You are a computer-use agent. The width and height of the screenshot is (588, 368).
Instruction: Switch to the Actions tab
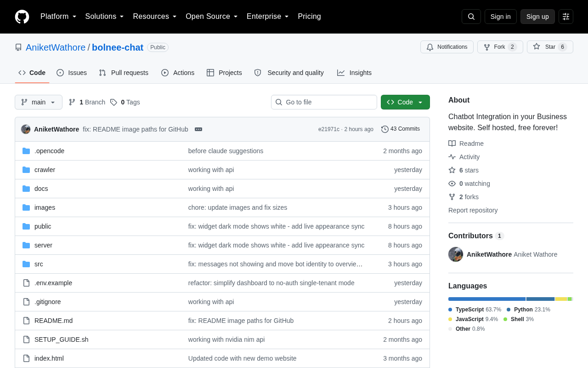point(178,73)
